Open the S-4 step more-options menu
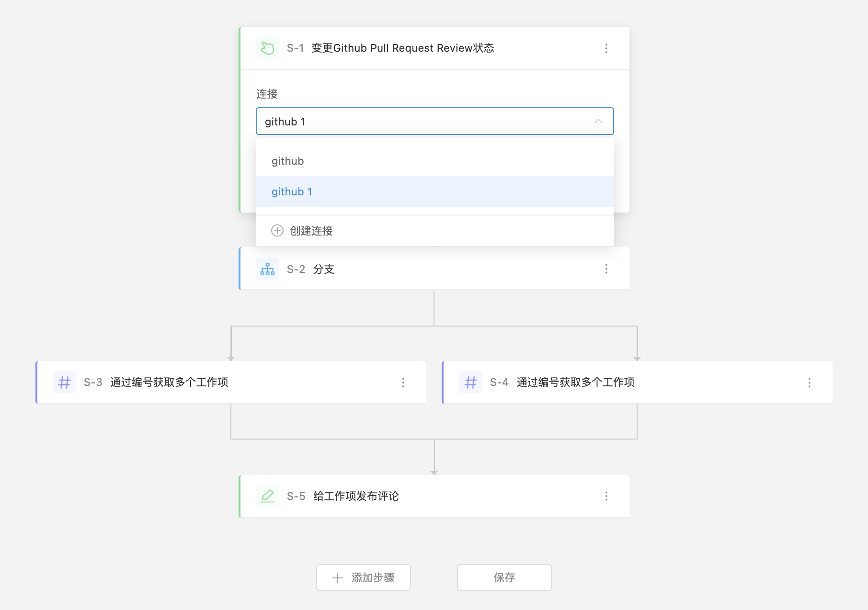 click(809, 383)
